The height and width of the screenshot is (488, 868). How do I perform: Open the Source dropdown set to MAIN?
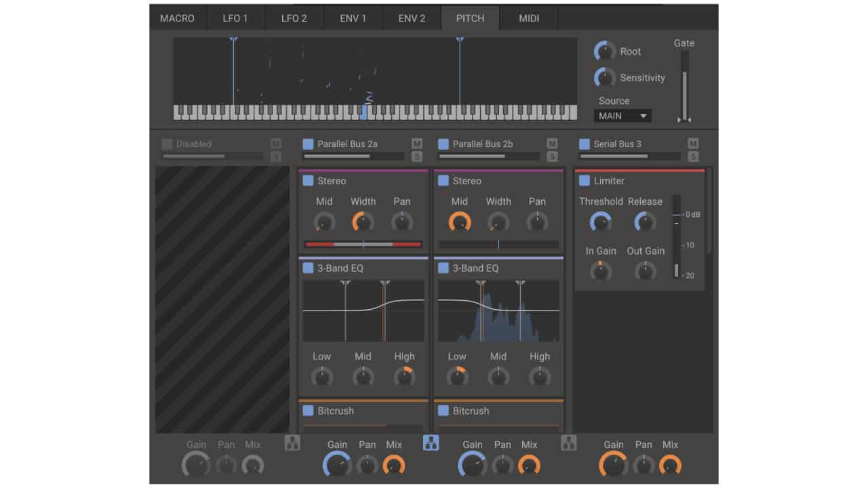[x=621, y=115]
